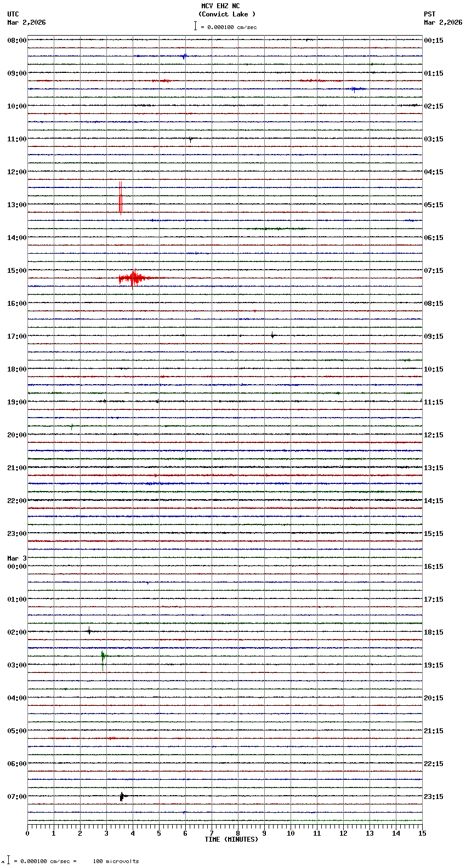Click the black spike on the 02:00 trace
The width and height of the screenshot is (466, 868).
coord(89,631)
